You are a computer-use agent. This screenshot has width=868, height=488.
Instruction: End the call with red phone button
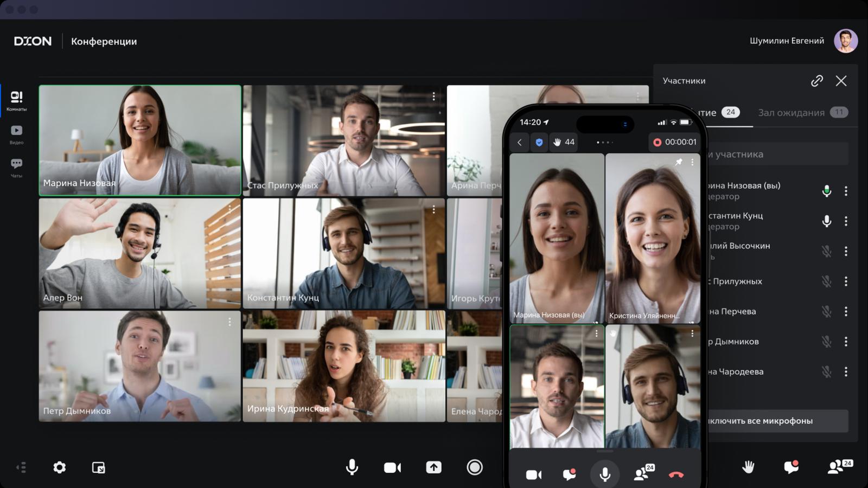pos(676,475)
